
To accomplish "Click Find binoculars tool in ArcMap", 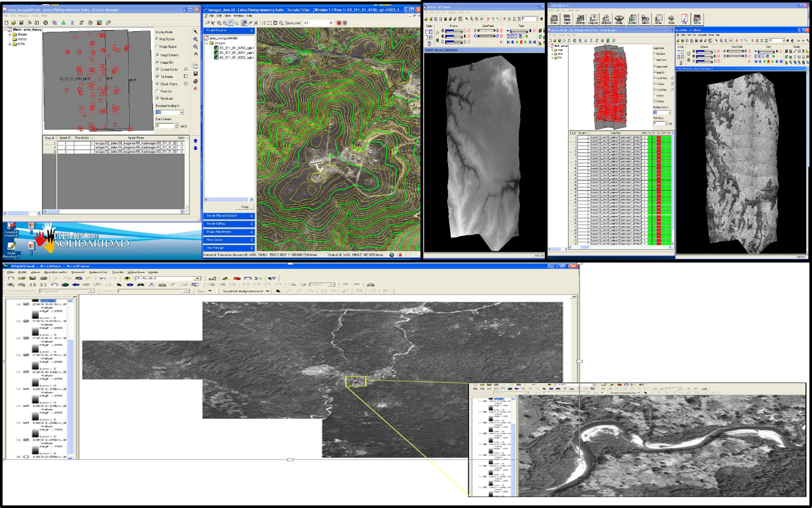I will 140,285.
